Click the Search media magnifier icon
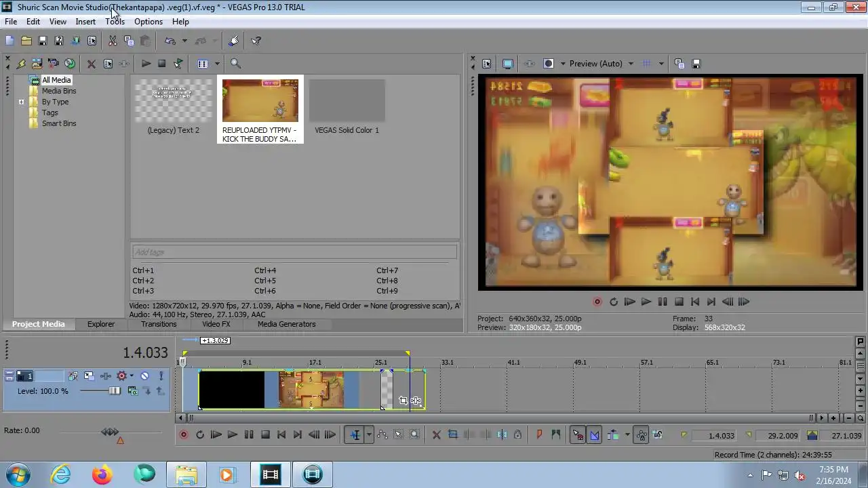The width and height of the screenshot is (868, 488). (x=235, y=64)
